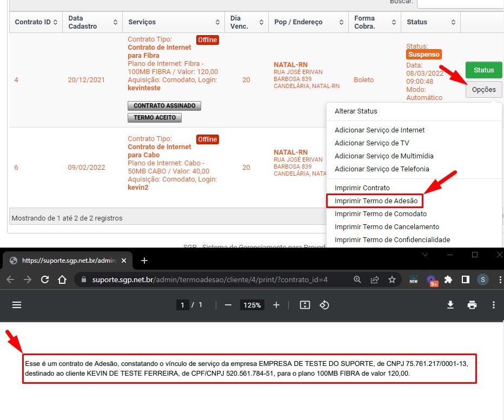Print the PDF with printer icon
This screenshot has height=420, width=504.
[x=472, y=305]
